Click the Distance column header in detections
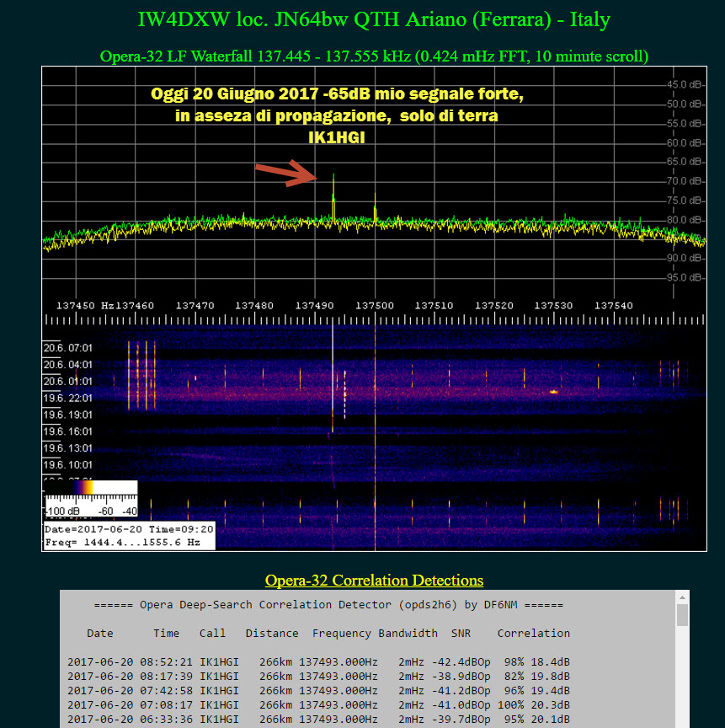725x728 pixels. coord(272,634)
